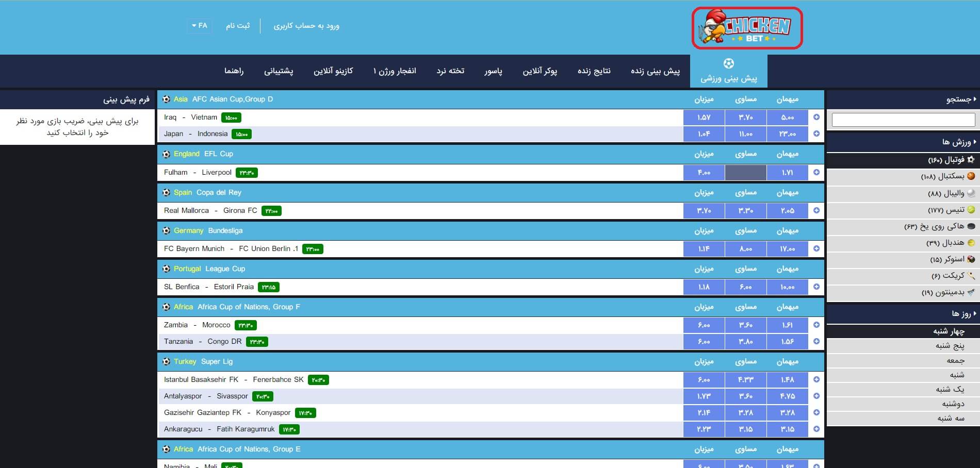The width and height of the screenshot is (980, 468).
Task: Choose the چهار شنبه day filter
Action: [x=903, y=331]
